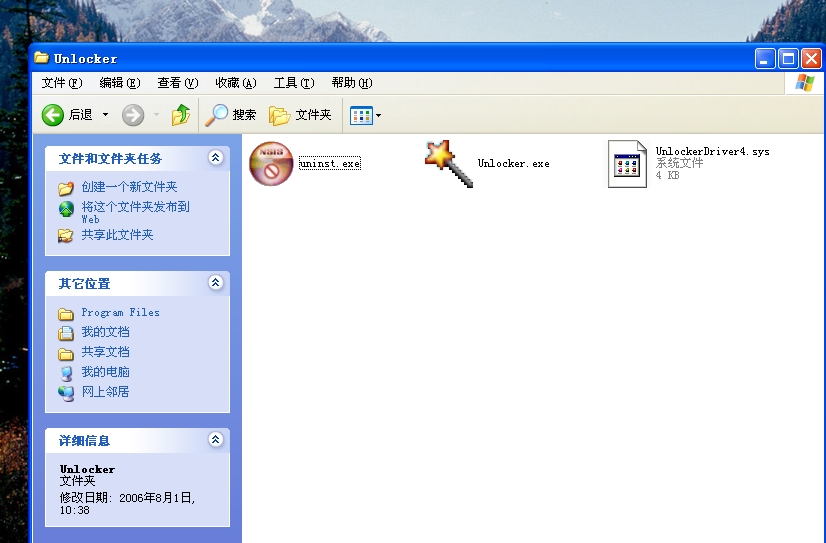826x543 pixels.
Task: Click the 创建一个新文件夹 link
Action: 129,187
